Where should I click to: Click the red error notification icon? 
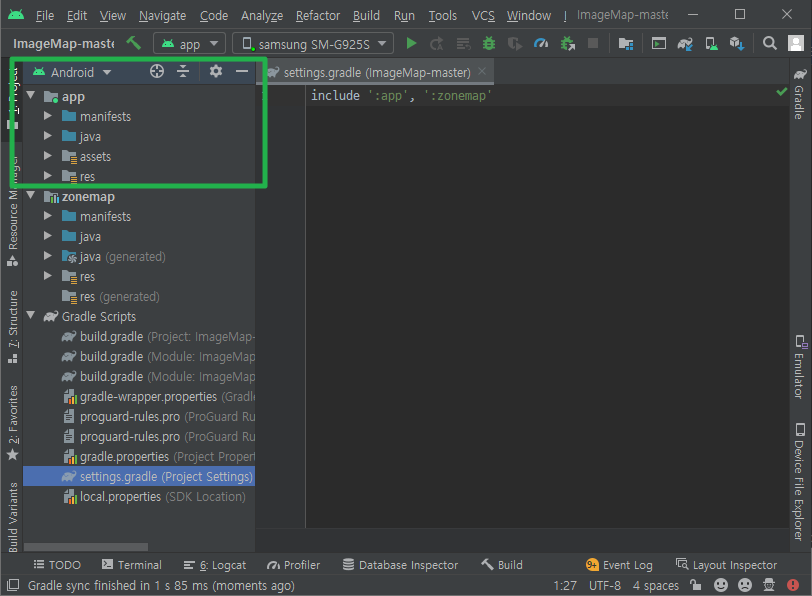point(793,585)
